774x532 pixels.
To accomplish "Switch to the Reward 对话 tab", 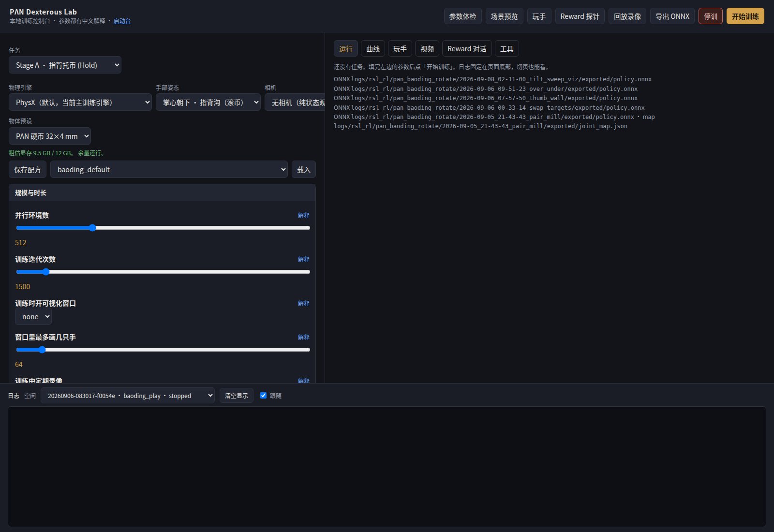I will pyautogui.click(x=467, y=49).
